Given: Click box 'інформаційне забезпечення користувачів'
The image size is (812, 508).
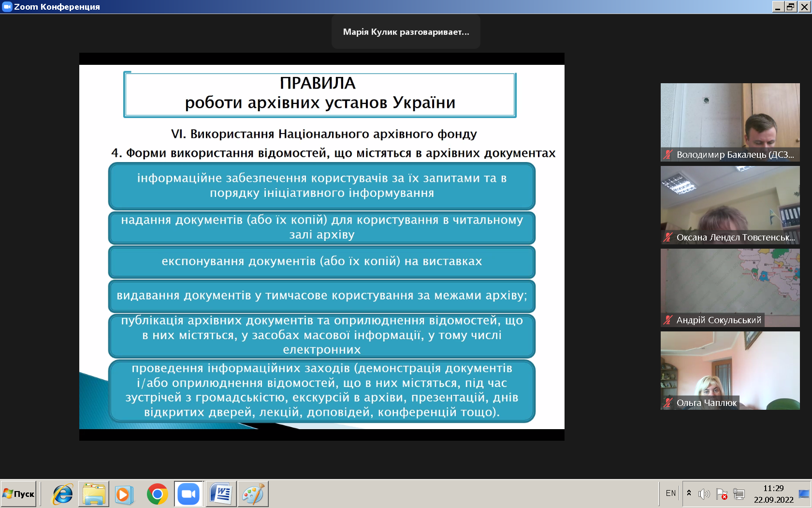Looking at the screenshot, I should (322, 186).
